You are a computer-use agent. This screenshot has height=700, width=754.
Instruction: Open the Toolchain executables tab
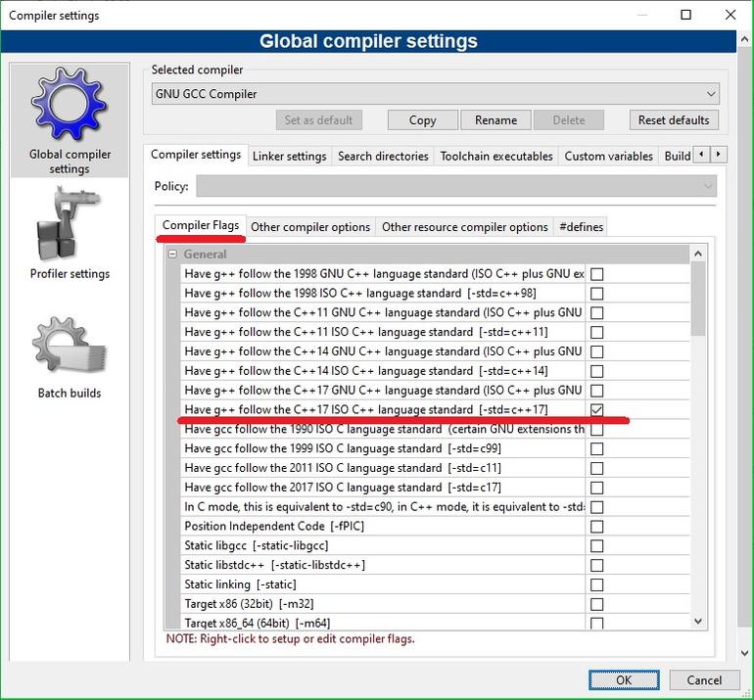(496, 157)
